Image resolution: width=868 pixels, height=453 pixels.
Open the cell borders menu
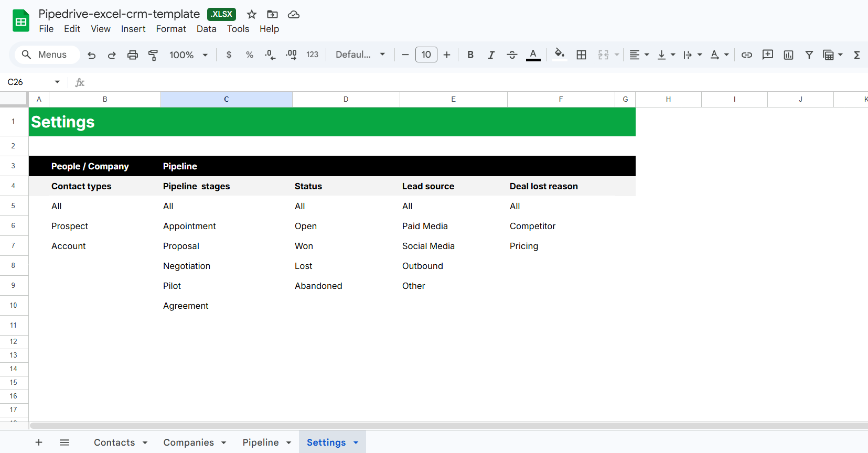(581, 55)
